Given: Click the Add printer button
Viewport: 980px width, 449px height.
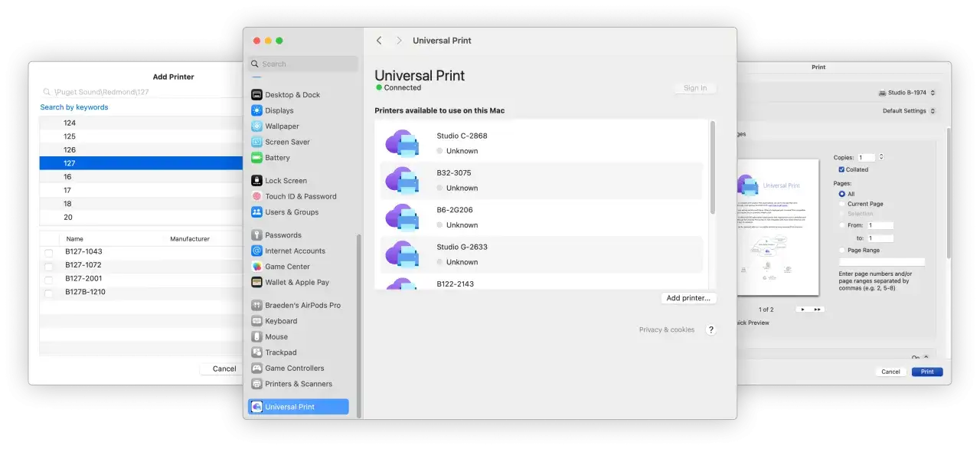Looking at the screenshot, I should coord(688,298).
